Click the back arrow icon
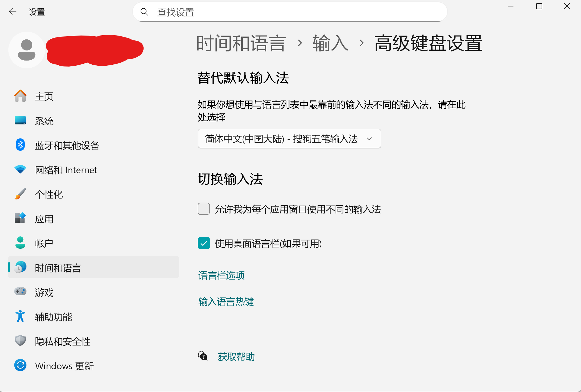 tap(12, 12)
